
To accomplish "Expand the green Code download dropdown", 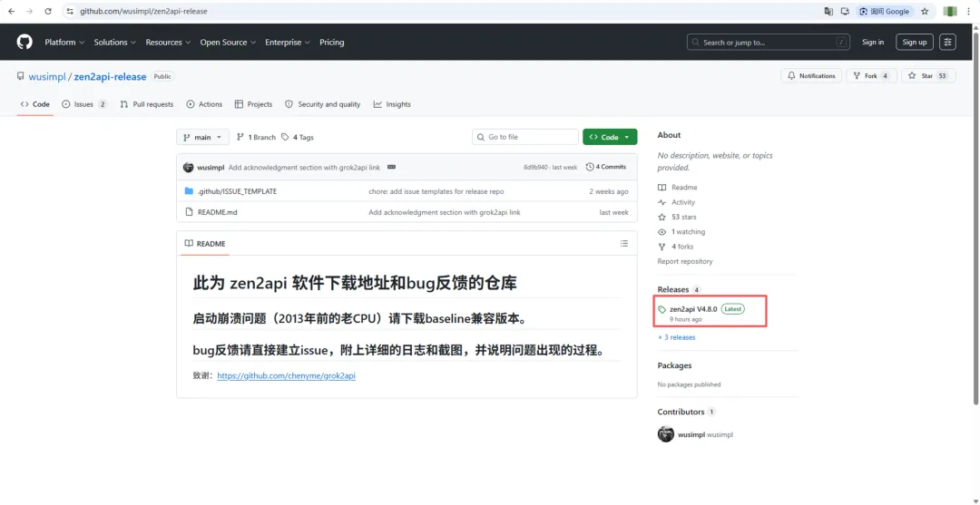I will 610,137.
